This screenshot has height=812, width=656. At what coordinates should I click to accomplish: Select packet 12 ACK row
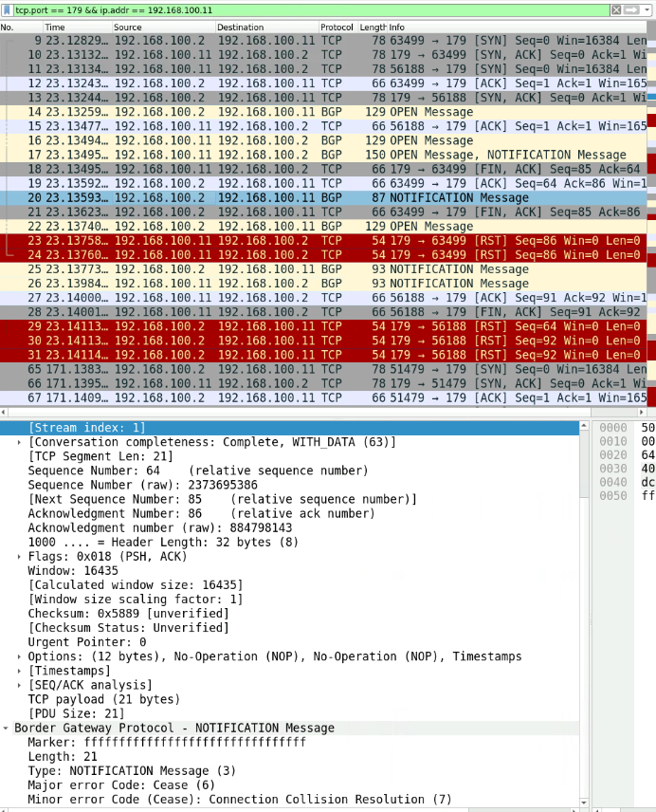tap(323, 83)
